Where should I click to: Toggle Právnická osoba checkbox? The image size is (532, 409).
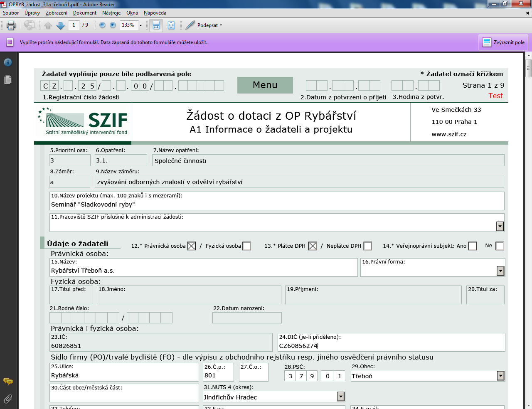click(191, 246)
